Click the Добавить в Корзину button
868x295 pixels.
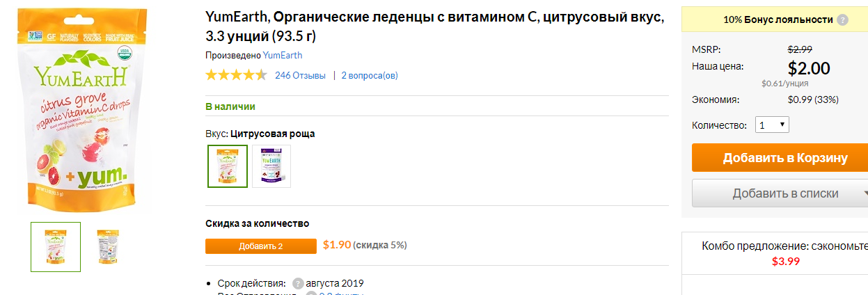(780, 158)
